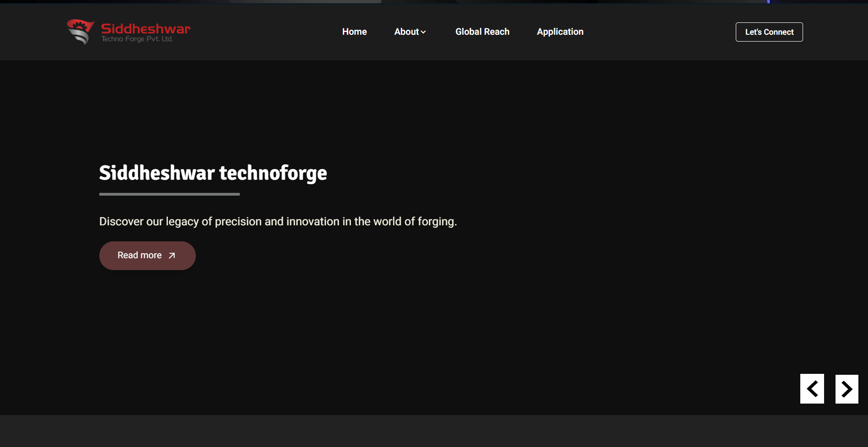Click the Let's Connect button
868x447 pixels.
coord(769,32)
